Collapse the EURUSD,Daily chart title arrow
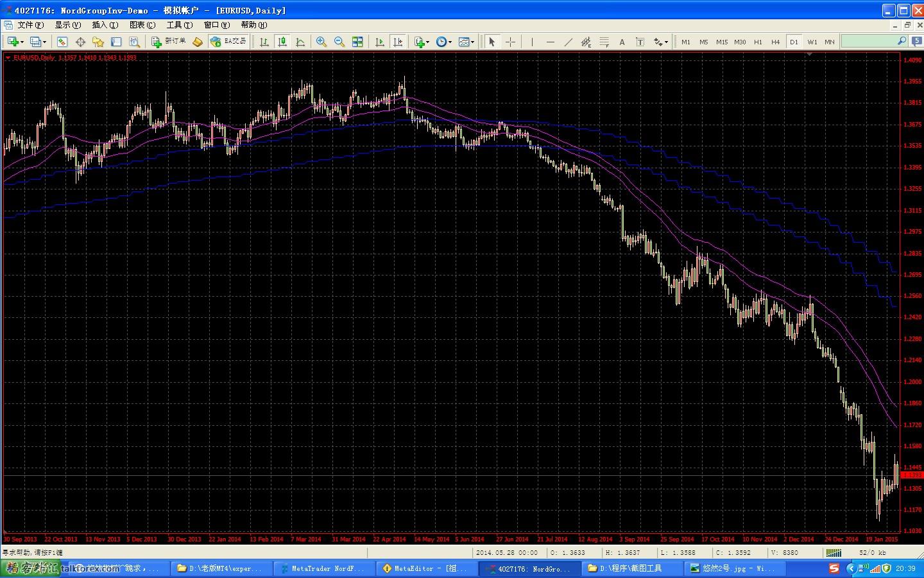924x578 pixels. [x=8, y=58]
